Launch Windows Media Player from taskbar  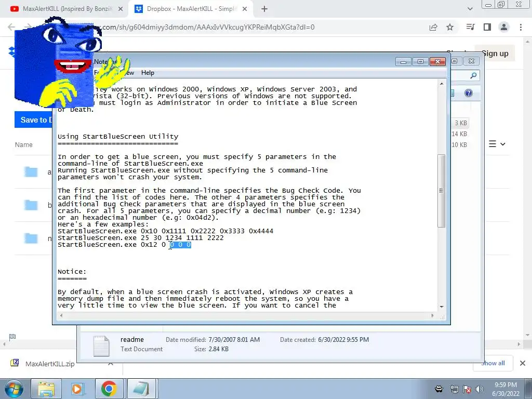point(77,389)
